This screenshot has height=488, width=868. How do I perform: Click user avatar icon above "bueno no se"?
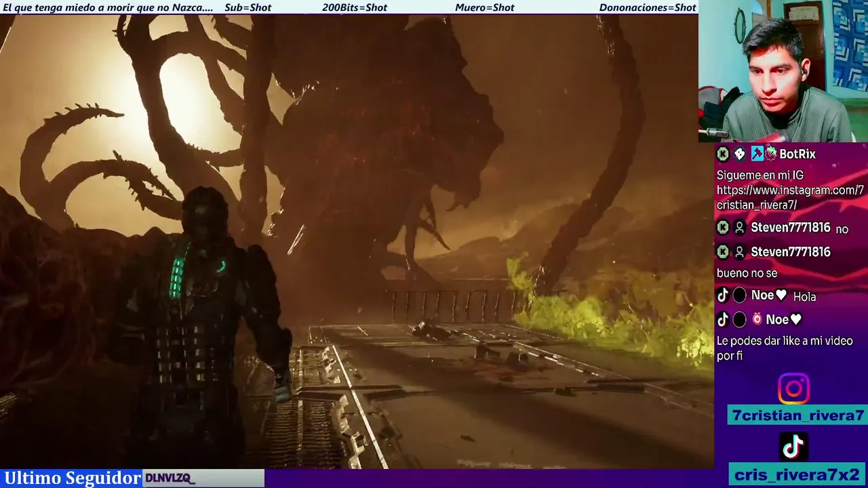[x=740, y=251]
